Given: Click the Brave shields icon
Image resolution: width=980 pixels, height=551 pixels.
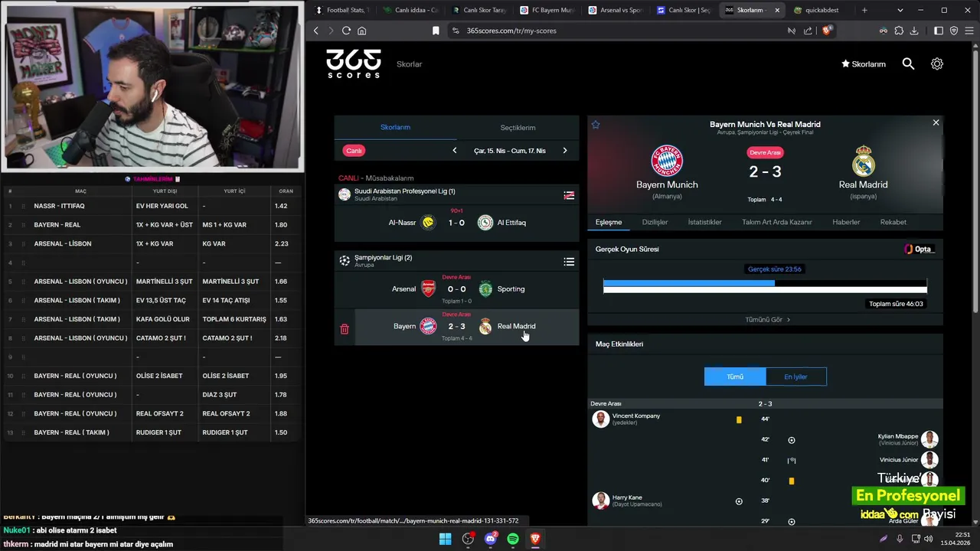Looking at the screenshot, I should tap(827, 31).
